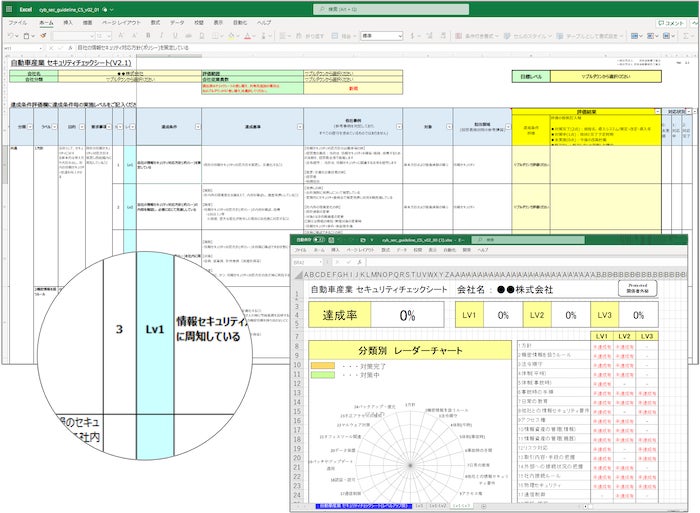The width and height of the screenshot is (700, 513).
Task: Click the 評価結果 yellow header cell
Action: [x=586, y=111]
